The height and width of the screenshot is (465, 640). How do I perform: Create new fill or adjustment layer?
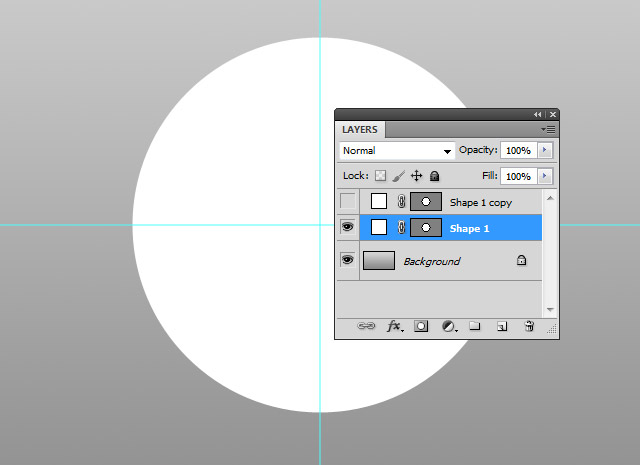point(449,326)
